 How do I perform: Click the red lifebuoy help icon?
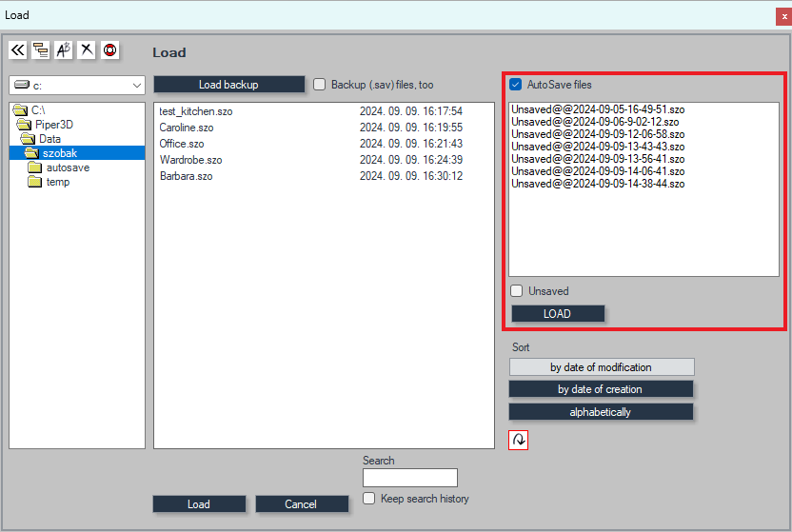point(109,50)
